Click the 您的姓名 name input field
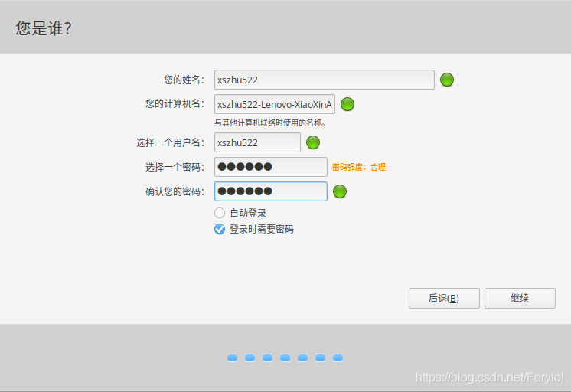This screenshot has width=571, height=392. (x=324, y=80)
